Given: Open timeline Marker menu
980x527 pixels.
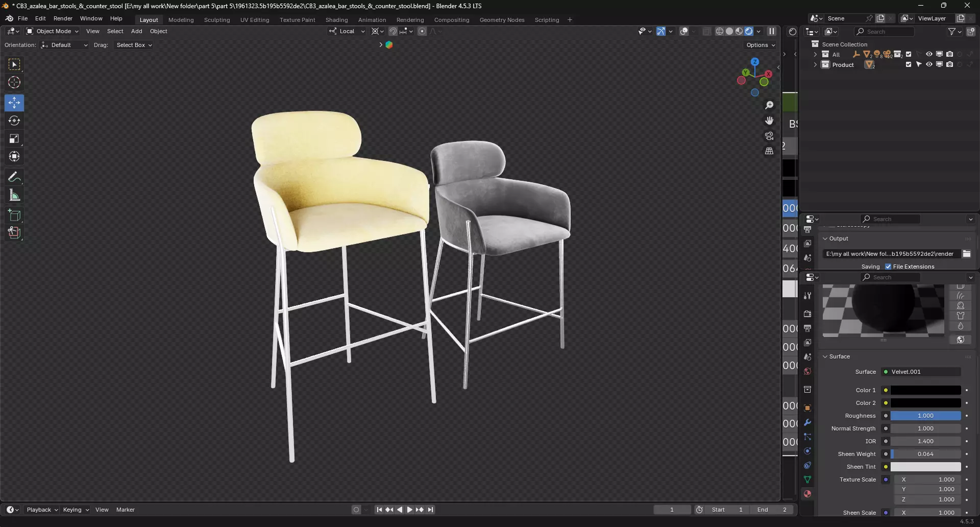Looking at the screenshot, I should click(125, 510).
